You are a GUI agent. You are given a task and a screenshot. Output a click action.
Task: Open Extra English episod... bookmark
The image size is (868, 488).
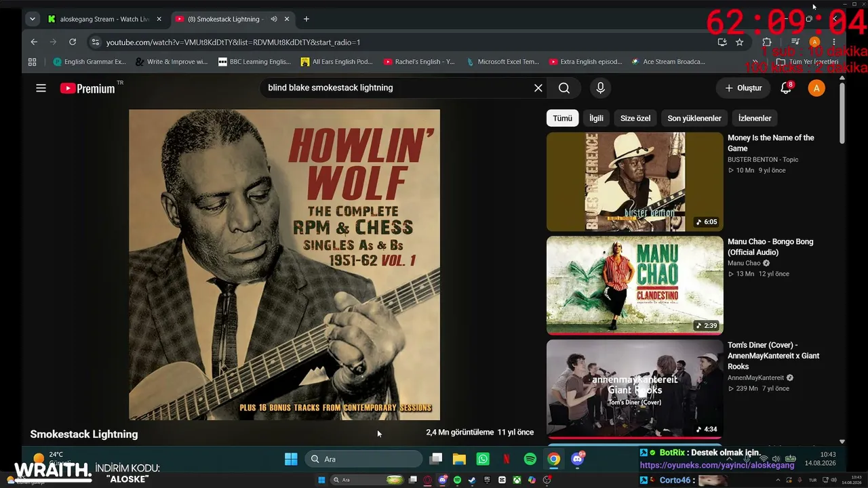pos(585,62)
